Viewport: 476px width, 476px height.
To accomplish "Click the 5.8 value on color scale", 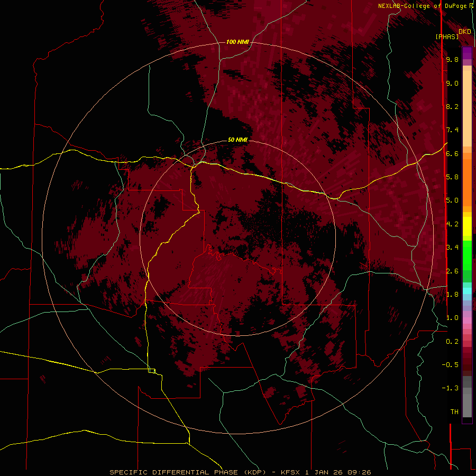I will pos(452,177).
